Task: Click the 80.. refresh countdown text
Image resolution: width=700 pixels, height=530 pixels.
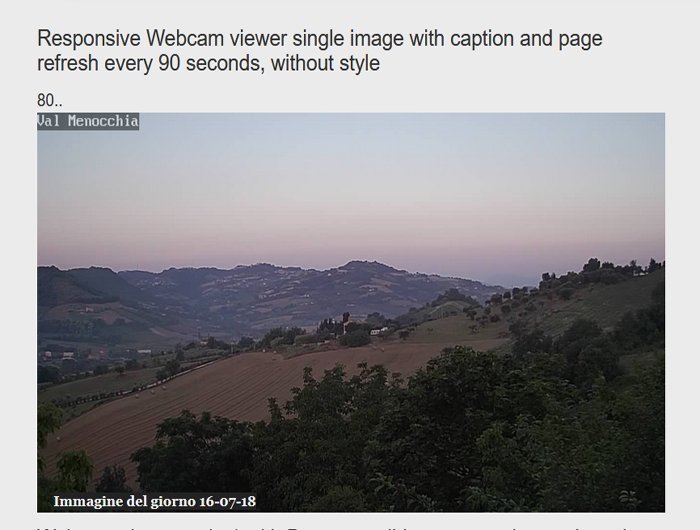Action: [50, 100]
